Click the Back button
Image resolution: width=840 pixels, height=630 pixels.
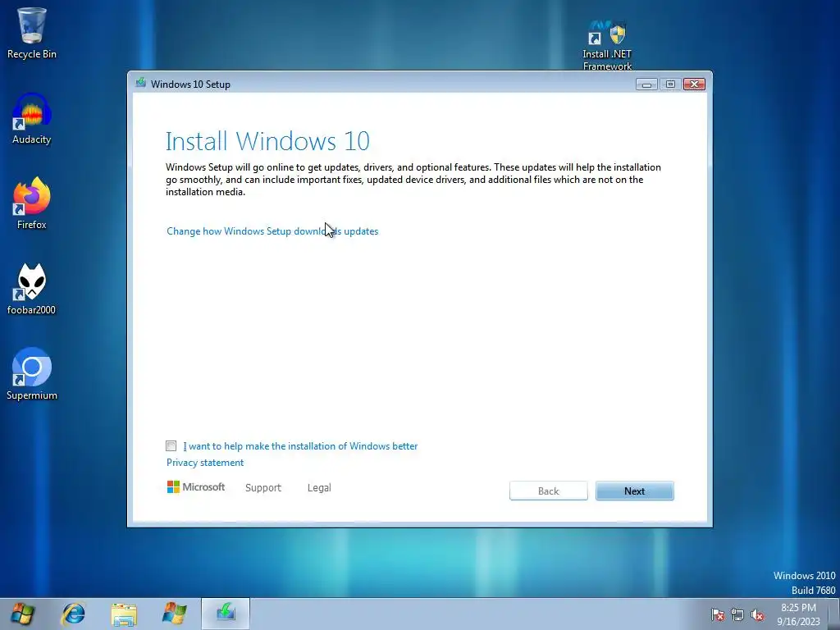(549, 491)
